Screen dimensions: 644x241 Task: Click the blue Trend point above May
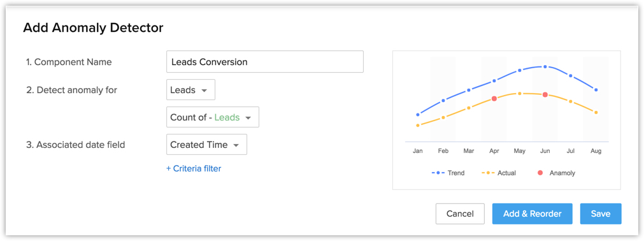click(520, 70)
